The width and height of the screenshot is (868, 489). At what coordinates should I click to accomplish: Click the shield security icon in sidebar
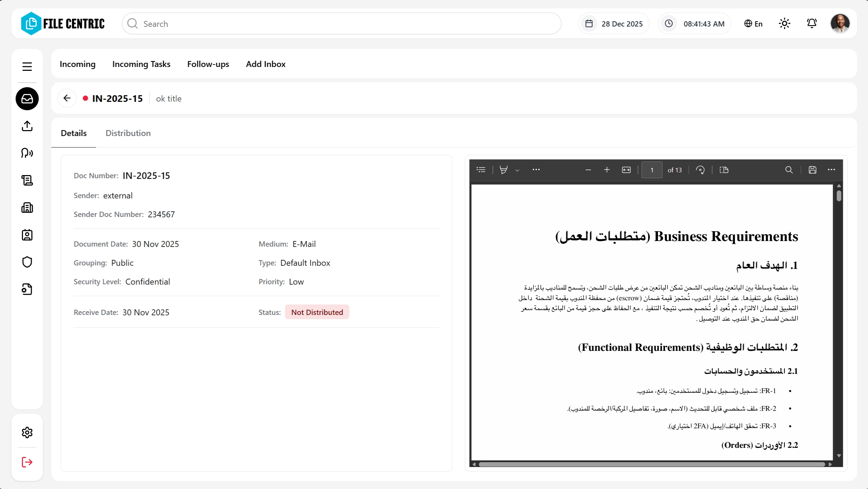click(27, 262)
